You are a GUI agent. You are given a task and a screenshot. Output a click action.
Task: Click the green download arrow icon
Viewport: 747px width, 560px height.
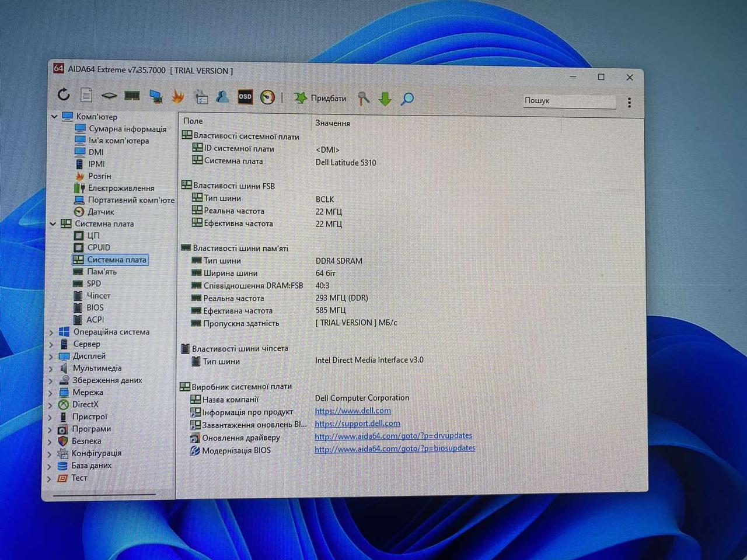click(x=385, y=99)
